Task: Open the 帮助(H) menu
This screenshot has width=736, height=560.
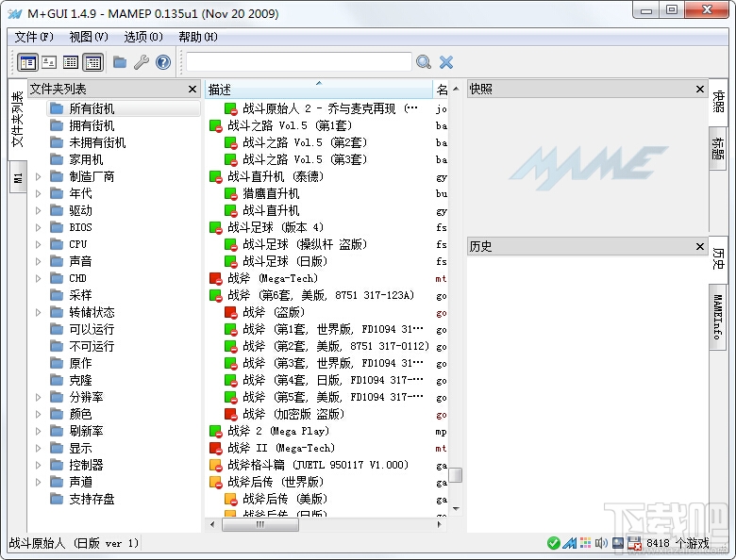Action: (197, 37)
